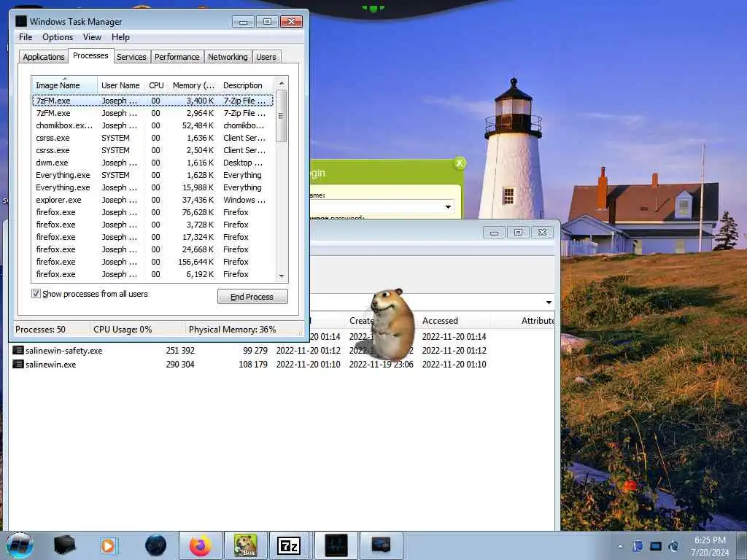
Task: Click Physical Memory 36% in status bar
Action: coord(232,329)
